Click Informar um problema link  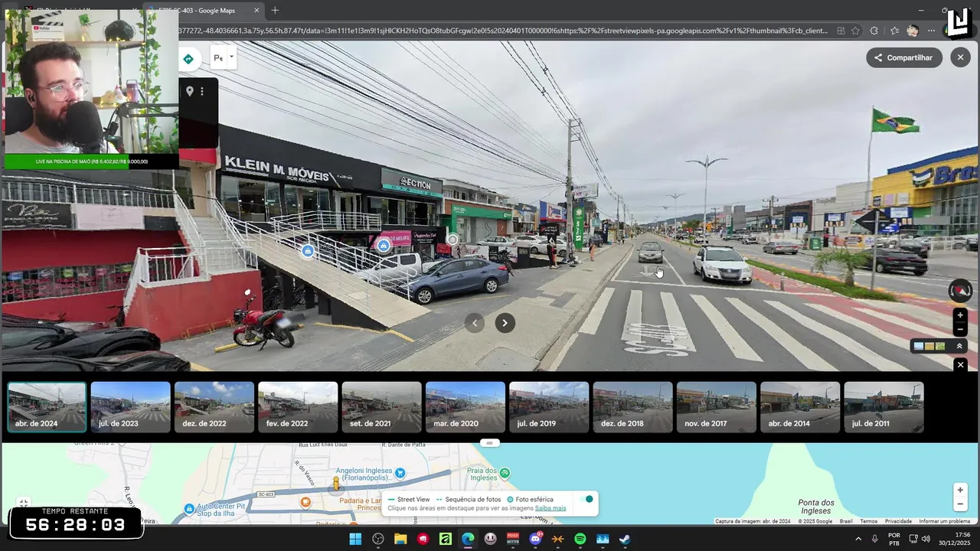click(x=944, y=521)
